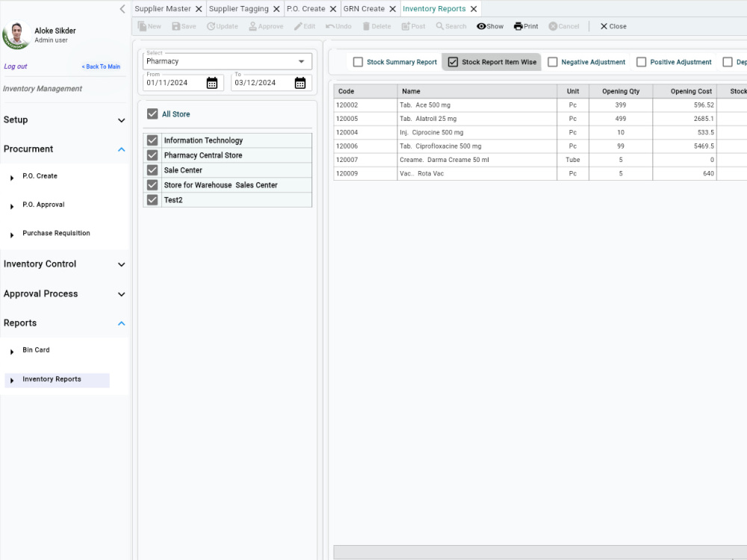The image size is (747, 560).
Task: Open Purchase Requisition in sidebar
Action: point(56,233)
